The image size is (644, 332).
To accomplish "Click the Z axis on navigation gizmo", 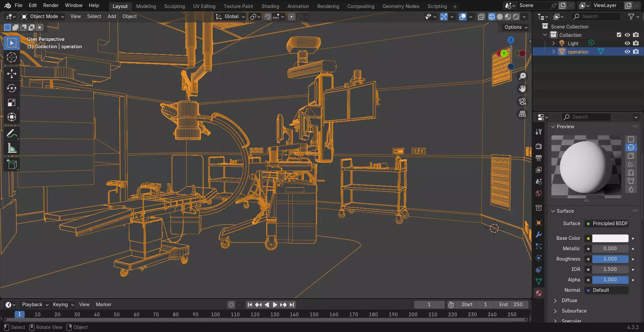I will [x=511, y=40].
